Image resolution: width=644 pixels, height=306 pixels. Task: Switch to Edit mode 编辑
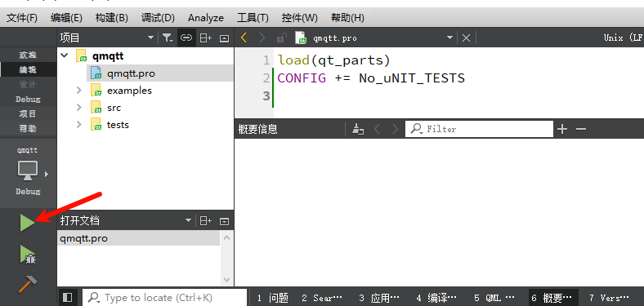click(x=28, y=69)
